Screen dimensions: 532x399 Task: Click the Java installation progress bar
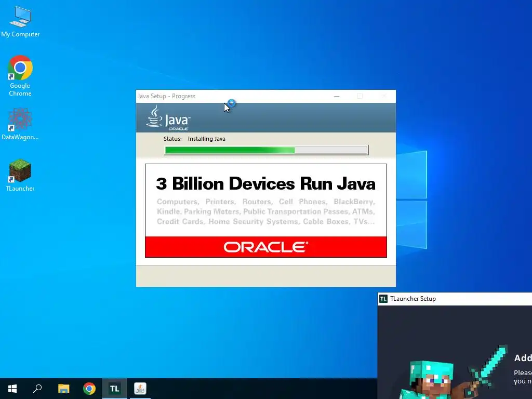pos(267,150)
